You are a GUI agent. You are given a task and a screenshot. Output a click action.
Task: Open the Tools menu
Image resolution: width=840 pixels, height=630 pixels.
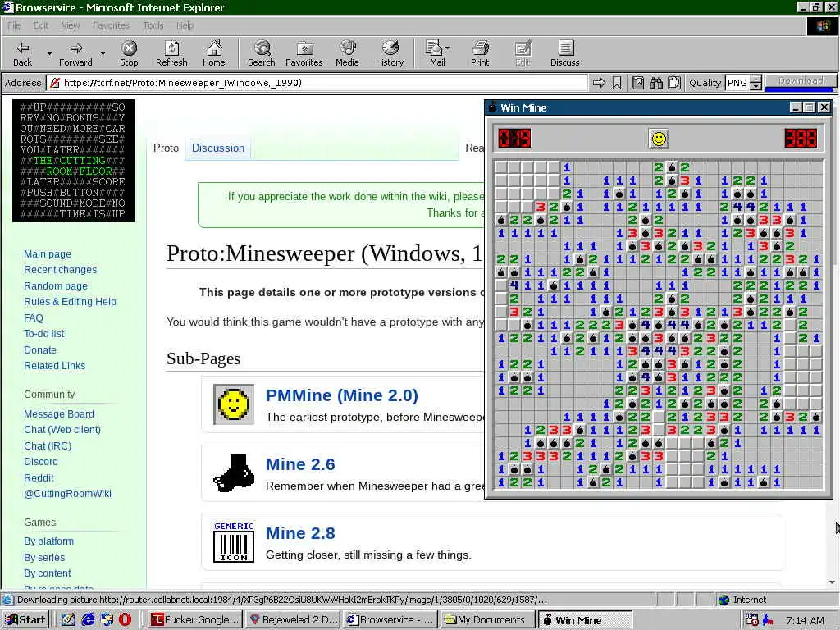coord(153,25)
